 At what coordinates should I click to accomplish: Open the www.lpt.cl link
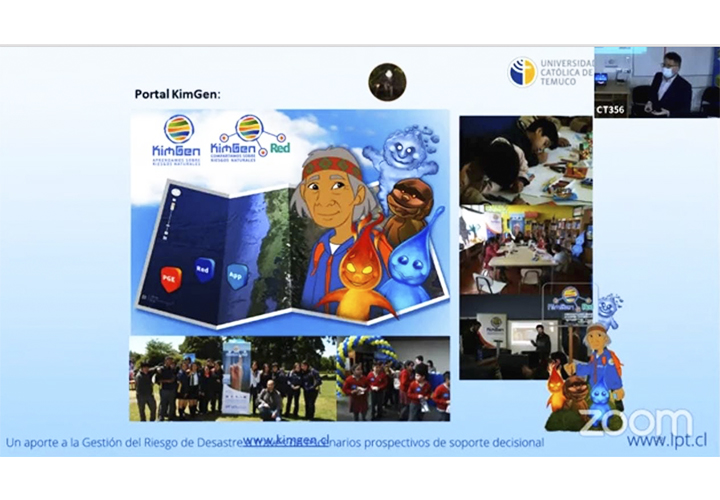666,440
